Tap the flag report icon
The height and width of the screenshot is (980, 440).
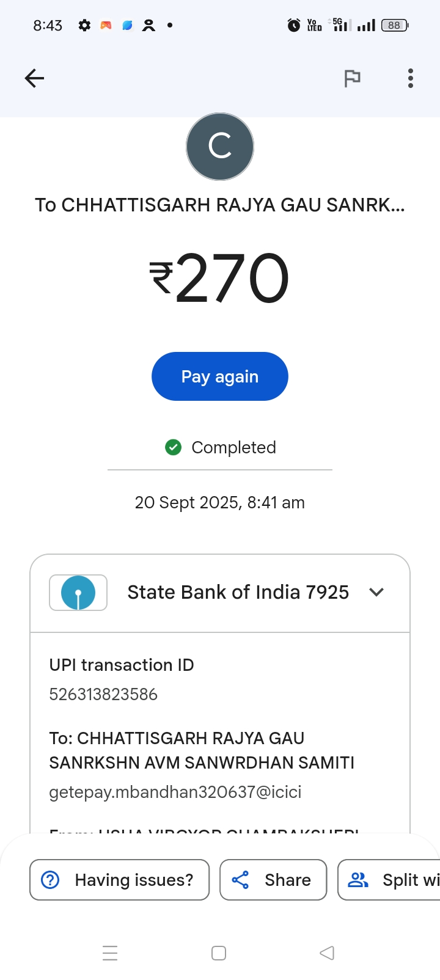point(352,78)
